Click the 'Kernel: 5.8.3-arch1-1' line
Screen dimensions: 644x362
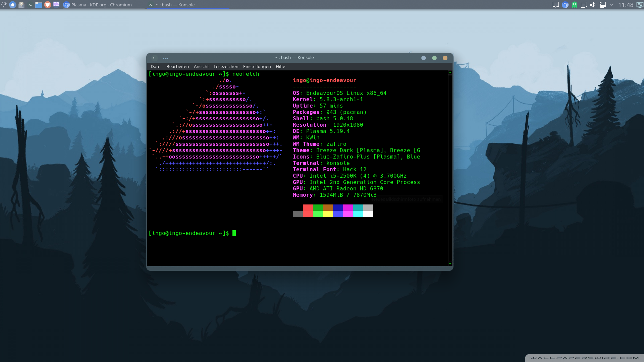(x=328, y=100)
